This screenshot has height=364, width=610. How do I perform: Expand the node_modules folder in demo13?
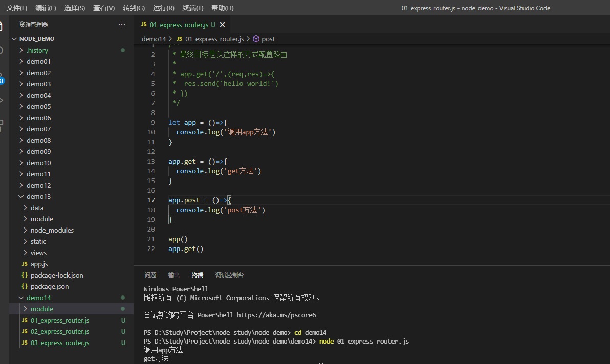pos(25,231)
